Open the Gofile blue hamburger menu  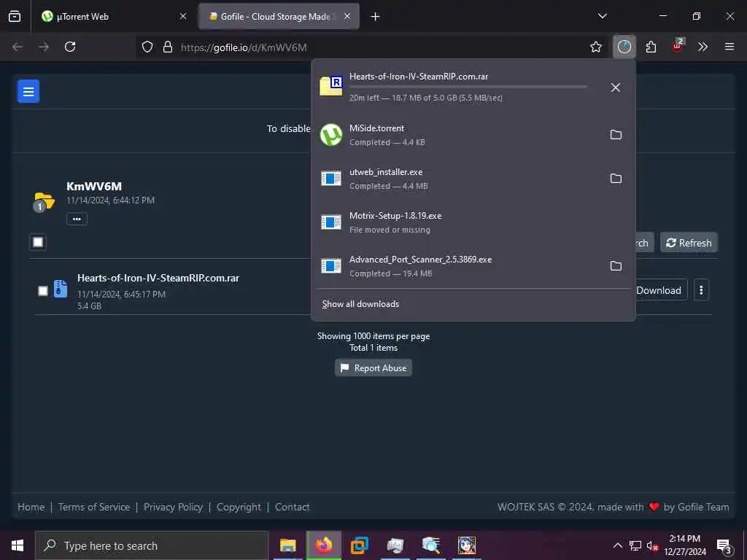28,91
